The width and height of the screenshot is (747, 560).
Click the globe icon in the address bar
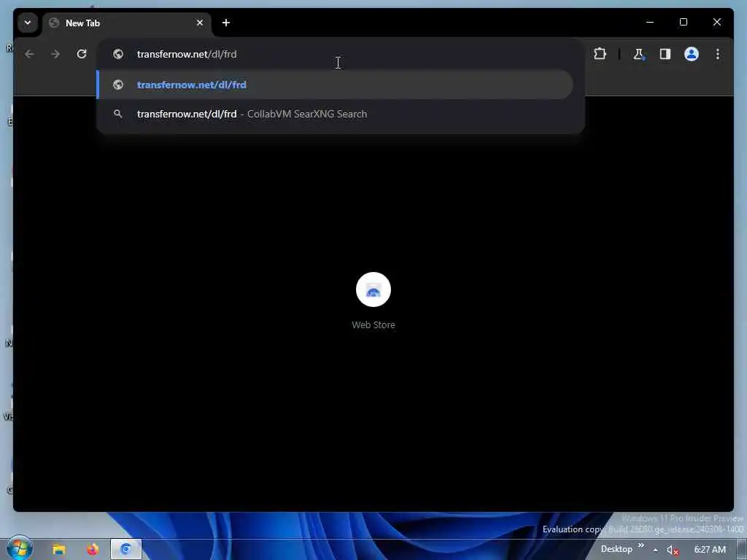117,54
